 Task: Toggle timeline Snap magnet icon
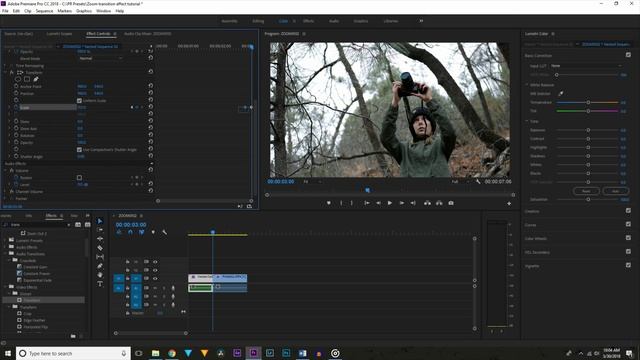[130, 232]
